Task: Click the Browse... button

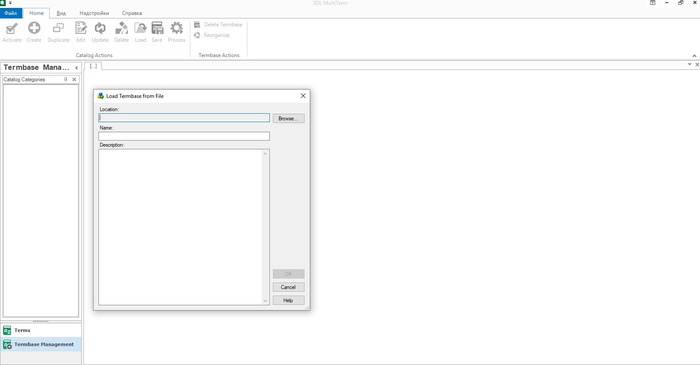Action: click(x=288, y=118)
